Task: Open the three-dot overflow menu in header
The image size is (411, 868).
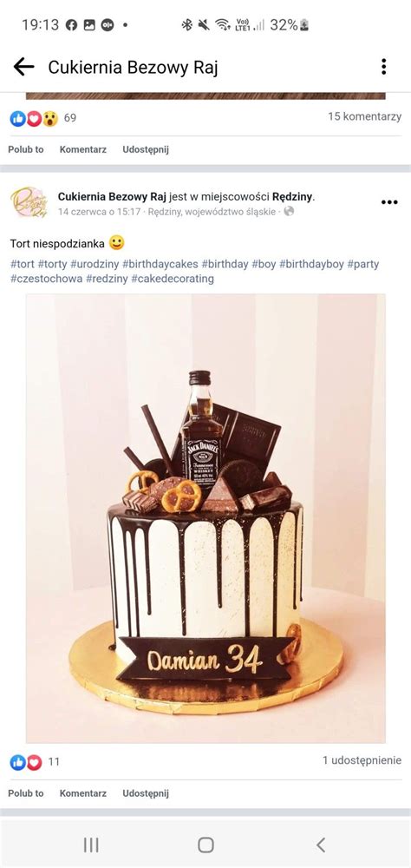Action: click(x=383, y=67)
